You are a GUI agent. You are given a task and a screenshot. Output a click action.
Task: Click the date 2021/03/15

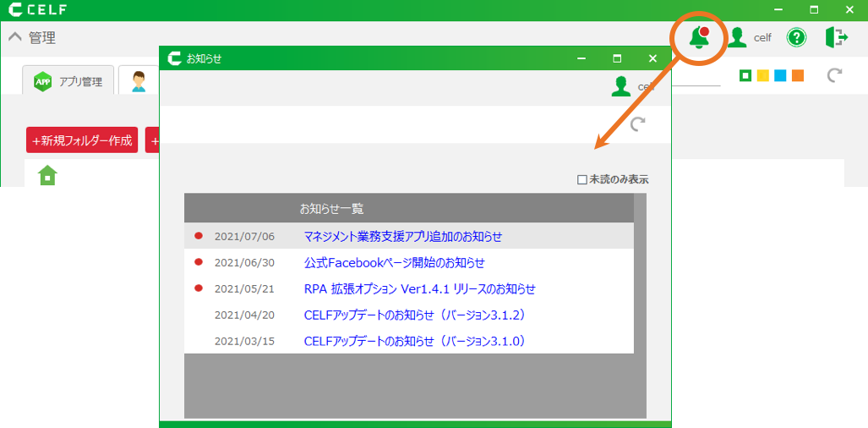[x=244, y=341]
